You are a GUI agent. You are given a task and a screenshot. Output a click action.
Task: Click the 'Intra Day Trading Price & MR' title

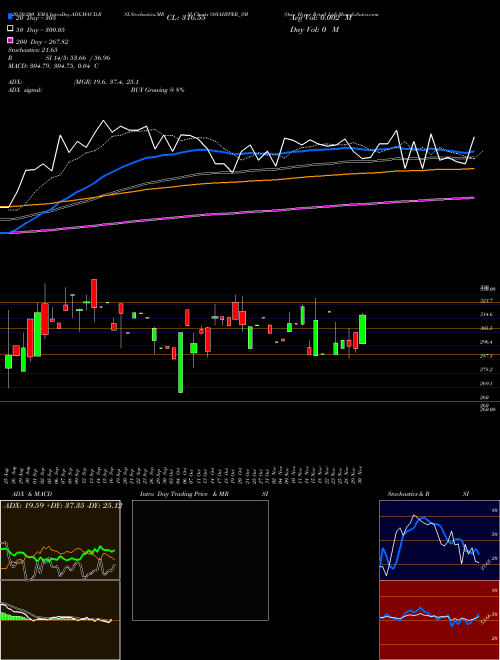(x=184, y=494)
